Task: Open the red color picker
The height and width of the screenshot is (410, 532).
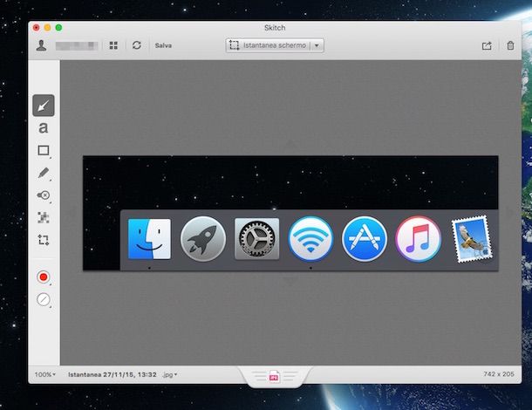Action: [44, 277]
